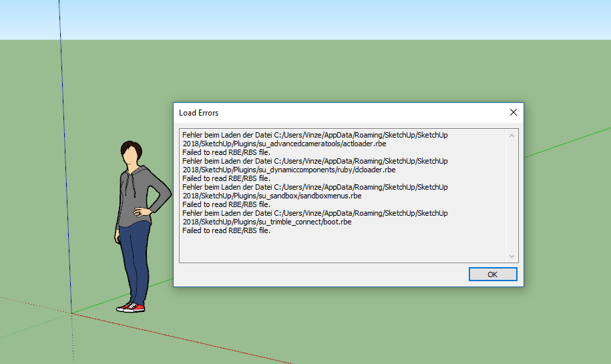Click empty area below the error messages
This screenshot has width=611, height=364.
(x=334, y=248)
